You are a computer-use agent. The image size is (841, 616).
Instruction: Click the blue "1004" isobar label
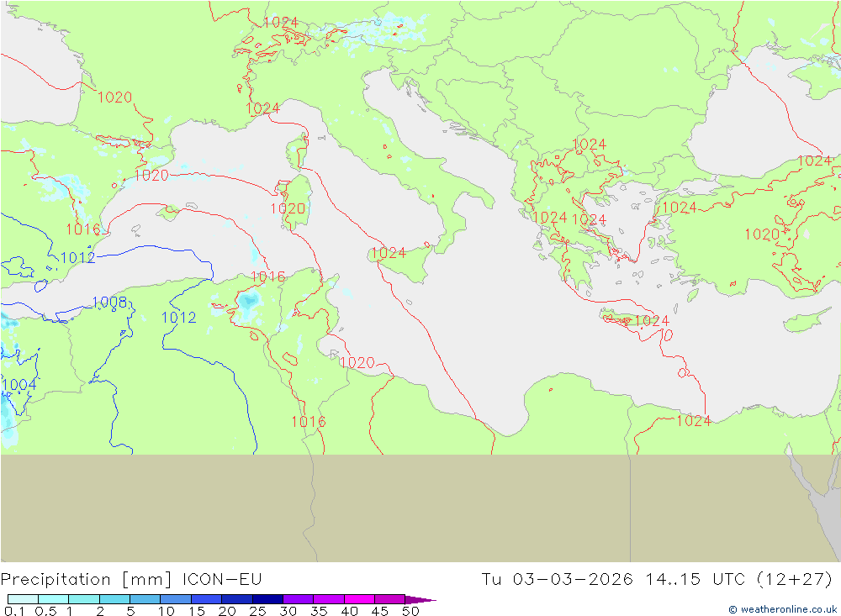pyautogui.click(x=19, y=384)
